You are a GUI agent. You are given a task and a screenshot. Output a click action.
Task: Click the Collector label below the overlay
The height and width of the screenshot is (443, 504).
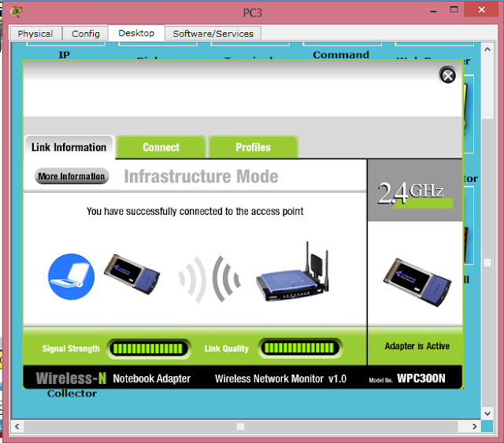tap(72, 393)
